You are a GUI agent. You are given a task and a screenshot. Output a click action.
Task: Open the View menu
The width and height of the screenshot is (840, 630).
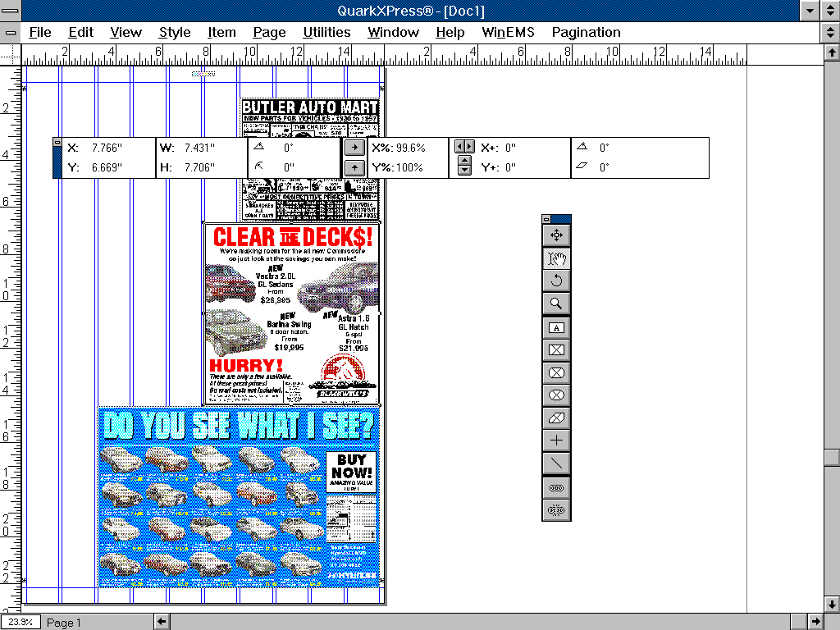[x=126, y=33]
